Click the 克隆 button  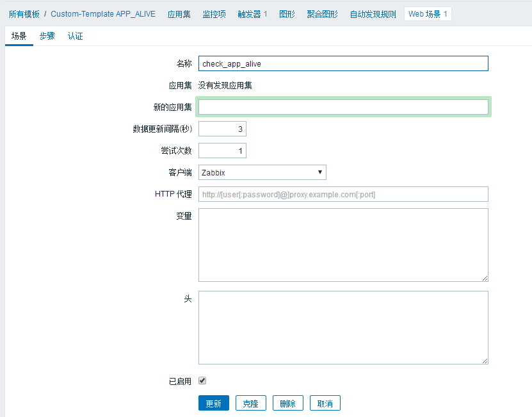[251, 403]
